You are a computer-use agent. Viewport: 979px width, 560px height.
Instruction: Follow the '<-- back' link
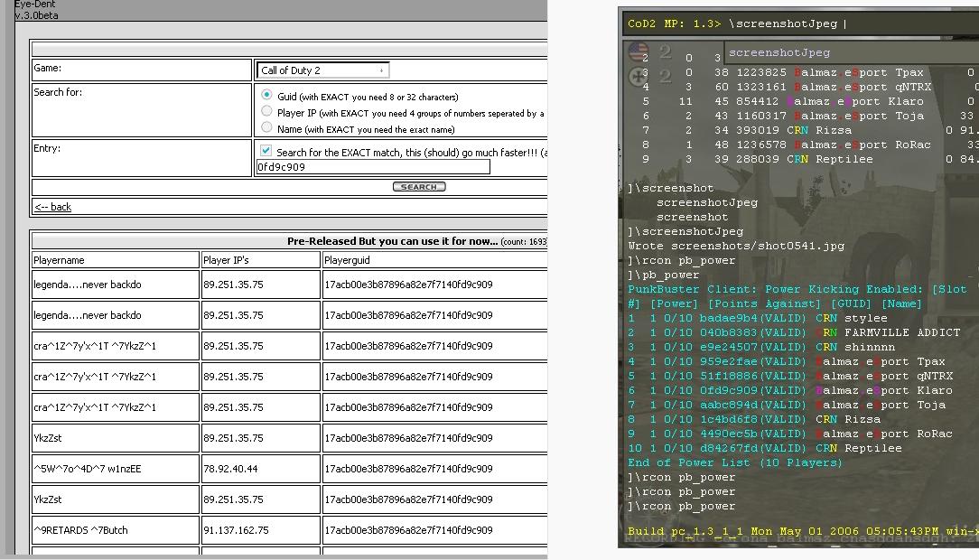click(52, 207)
